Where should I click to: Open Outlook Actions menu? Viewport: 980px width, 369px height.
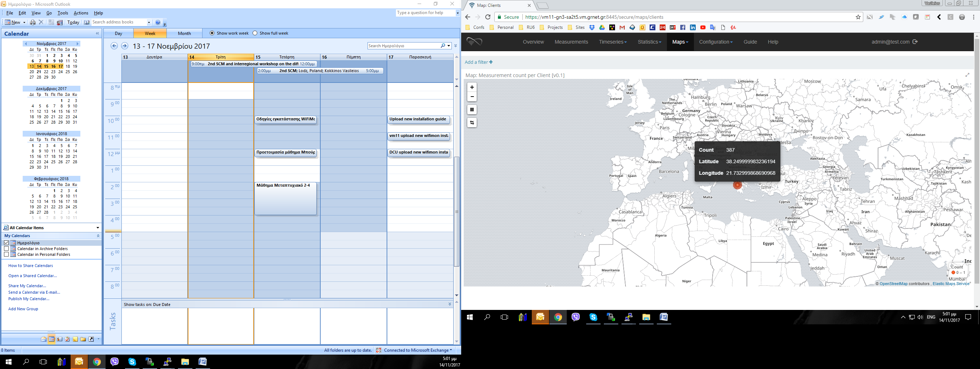click(81, 13)
